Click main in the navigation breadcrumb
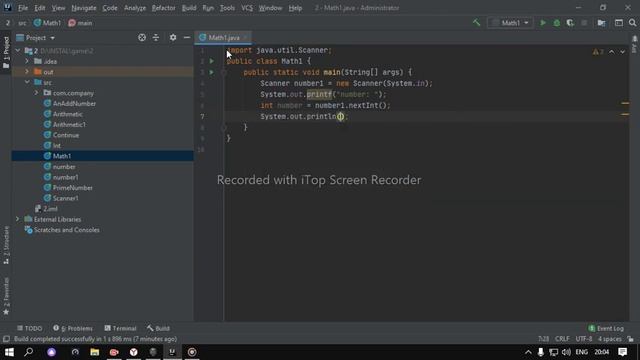Viewport: 640px width, 360px height. [80, 23]
